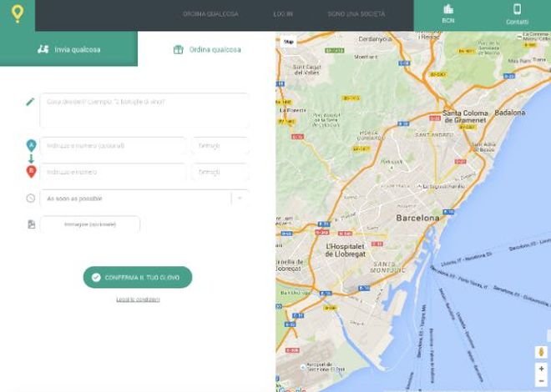Open the legal conditions link under confirm button
Viewport: 551px width, 392px height.
coord(138,299)
